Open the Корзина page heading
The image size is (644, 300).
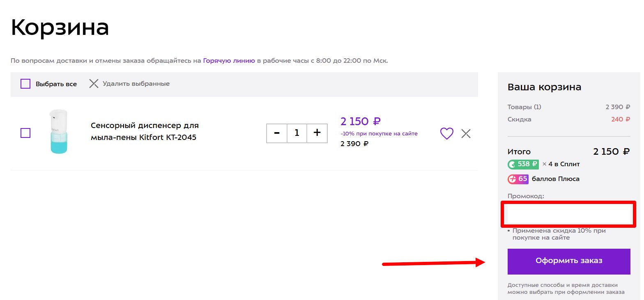(60, 27)
